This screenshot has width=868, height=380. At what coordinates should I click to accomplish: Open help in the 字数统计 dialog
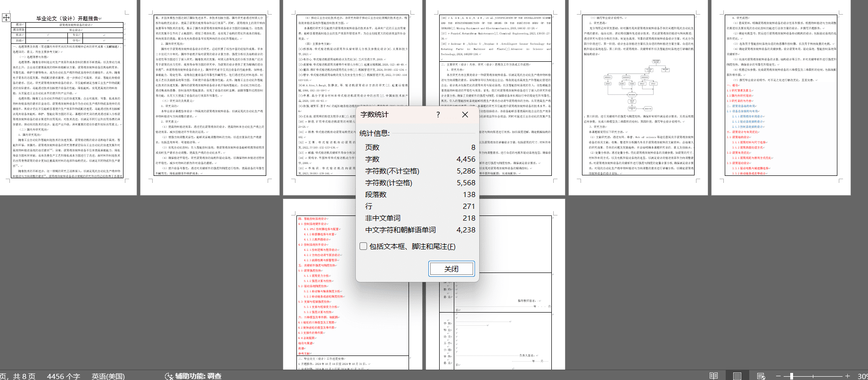coord(438,115)
